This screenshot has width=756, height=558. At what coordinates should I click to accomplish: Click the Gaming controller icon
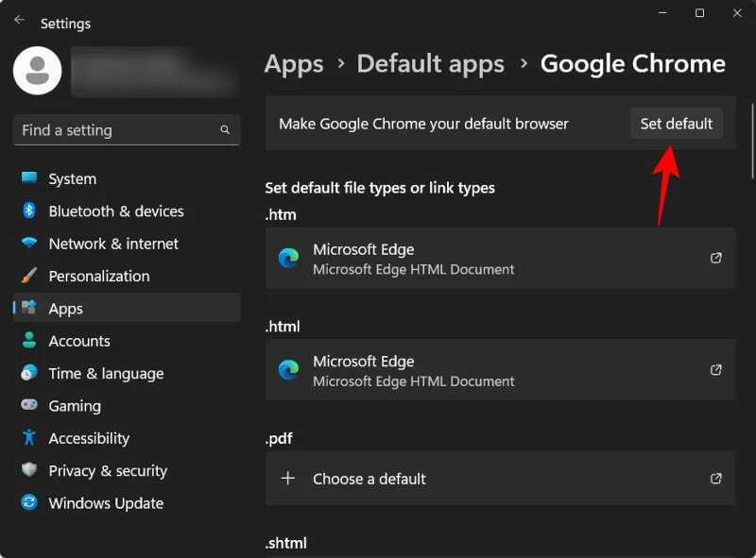pyautogui.click(x=29, y=405)
